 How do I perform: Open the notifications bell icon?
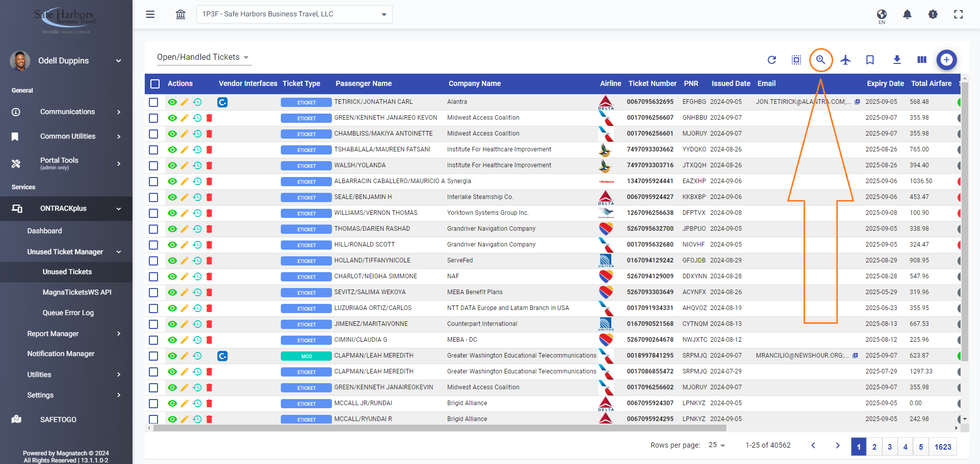[907, 14]
